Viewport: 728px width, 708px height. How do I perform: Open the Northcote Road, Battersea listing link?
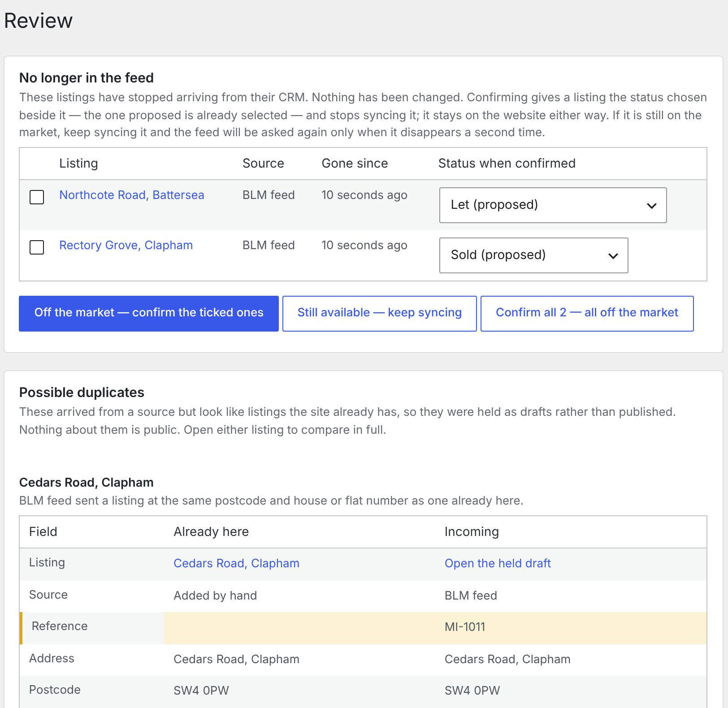pos(132,195)
